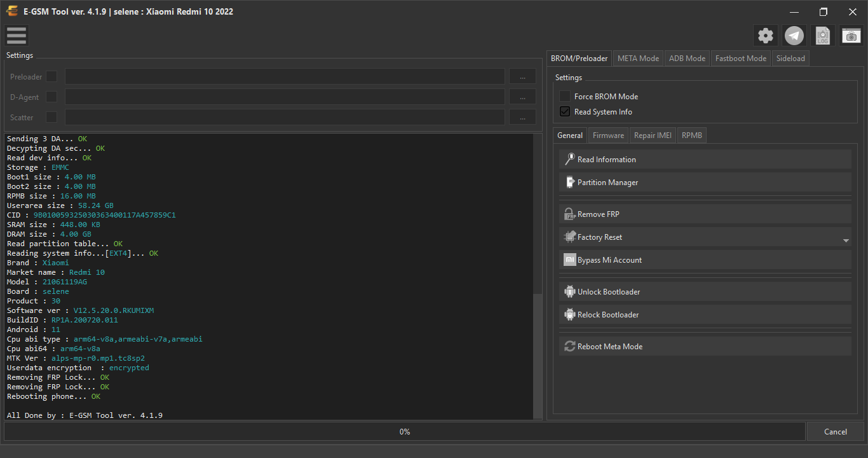
Task: Switch to the Sideload tab
Action: 790,58
